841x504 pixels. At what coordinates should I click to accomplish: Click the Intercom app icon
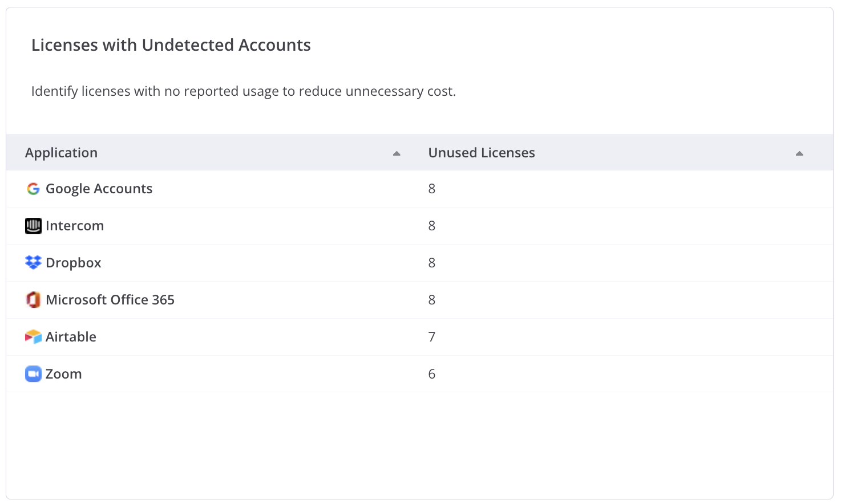point(33,226)
